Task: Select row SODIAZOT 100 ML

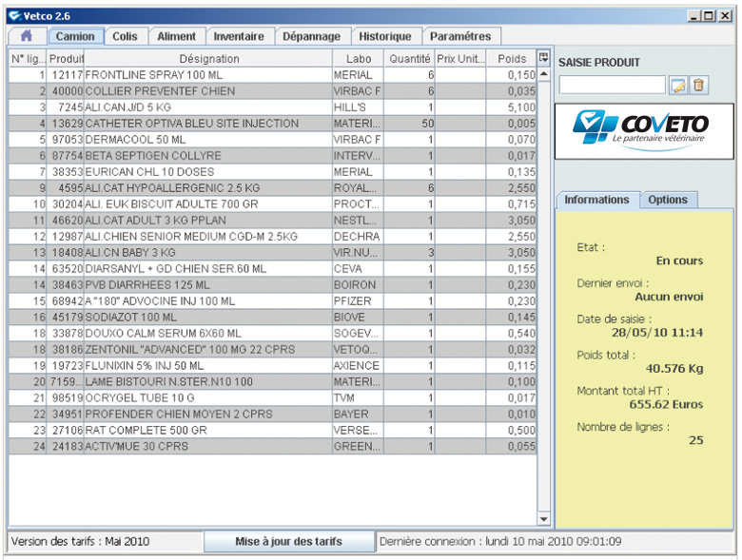Action: pyautogui.click(x=273, y=317)
